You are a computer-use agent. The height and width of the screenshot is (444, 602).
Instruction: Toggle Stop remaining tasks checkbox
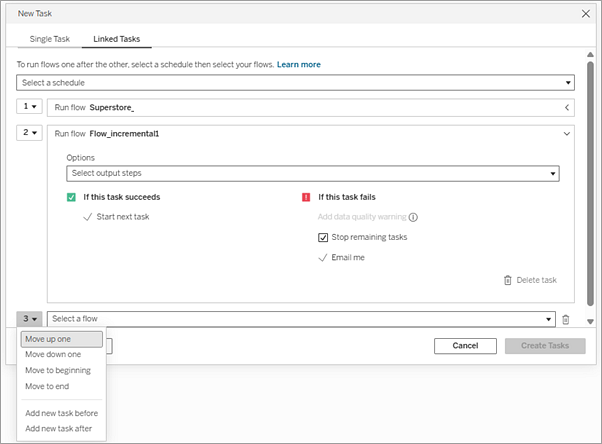[323, 237]
